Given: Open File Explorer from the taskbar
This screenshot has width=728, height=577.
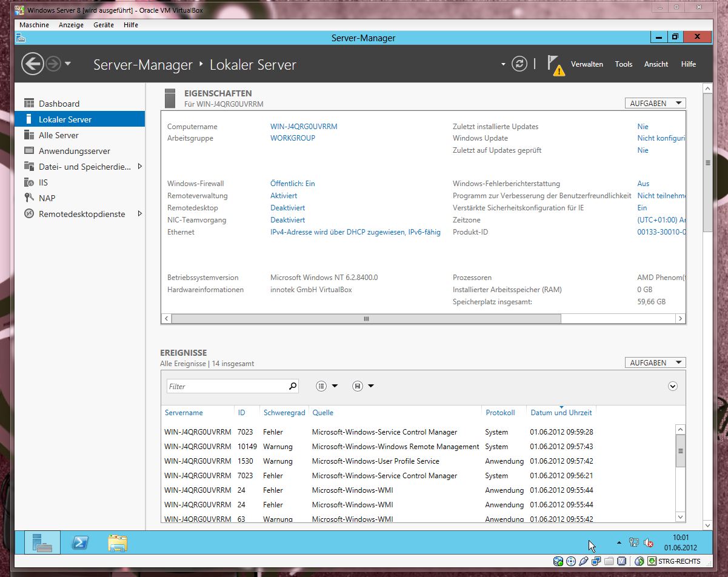Looking at the screenshot, I should [x=117, y=543].
